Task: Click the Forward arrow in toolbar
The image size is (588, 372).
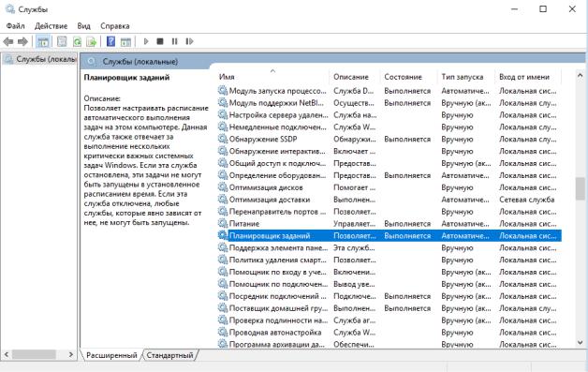Action: pos(22,41)
